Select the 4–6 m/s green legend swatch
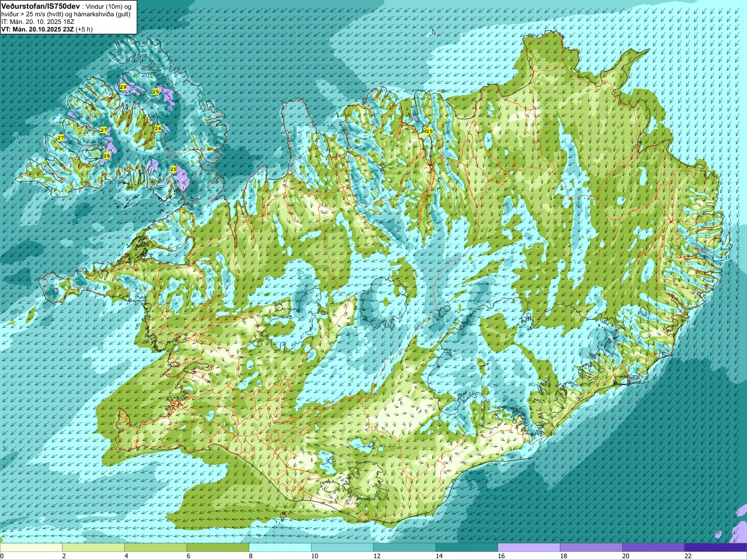 pyautogui.click(x=155, y=548)
